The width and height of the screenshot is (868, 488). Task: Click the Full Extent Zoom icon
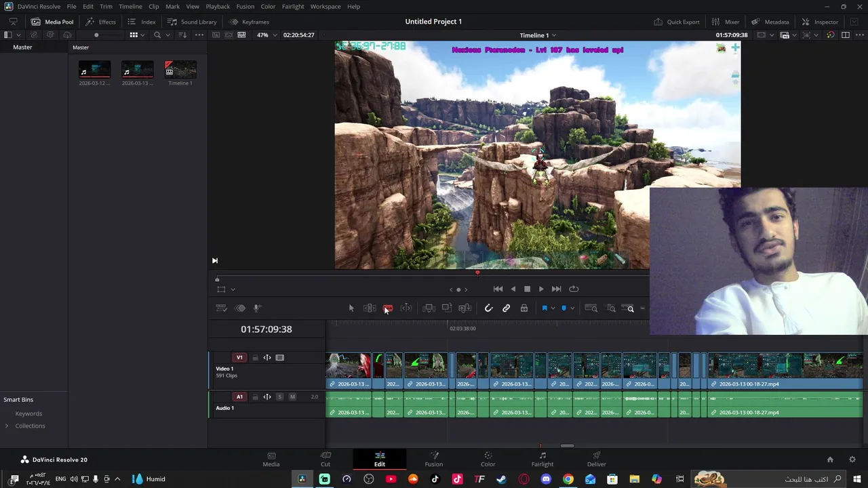pos(591,308)
